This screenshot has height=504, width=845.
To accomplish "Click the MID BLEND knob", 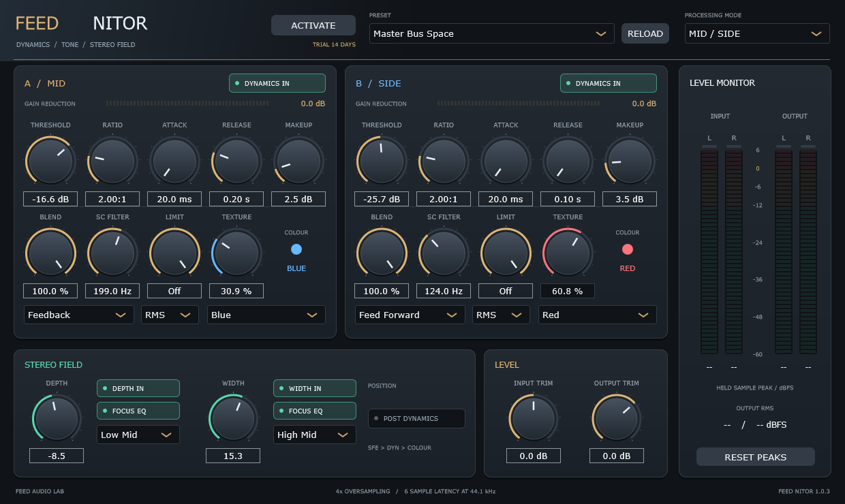I will 50,253.
